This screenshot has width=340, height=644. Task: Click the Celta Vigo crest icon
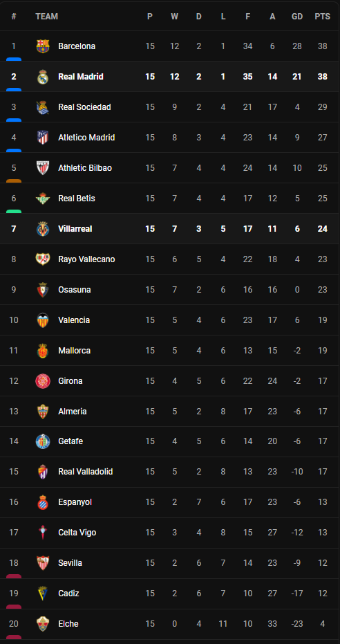43,533
